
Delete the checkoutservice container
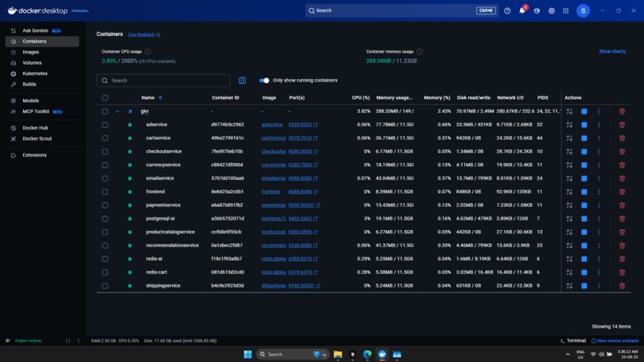click(622, 152)
